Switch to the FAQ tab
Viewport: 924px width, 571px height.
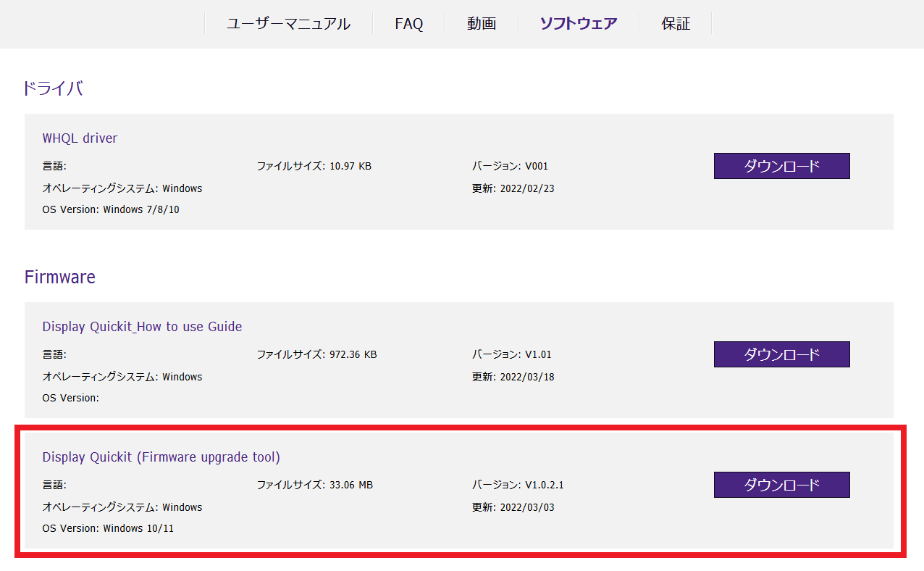pos(408,23)
